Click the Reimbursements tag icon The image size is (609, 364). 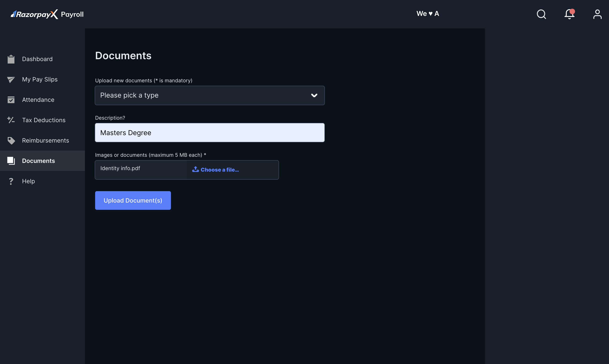[x=11, y=140]
